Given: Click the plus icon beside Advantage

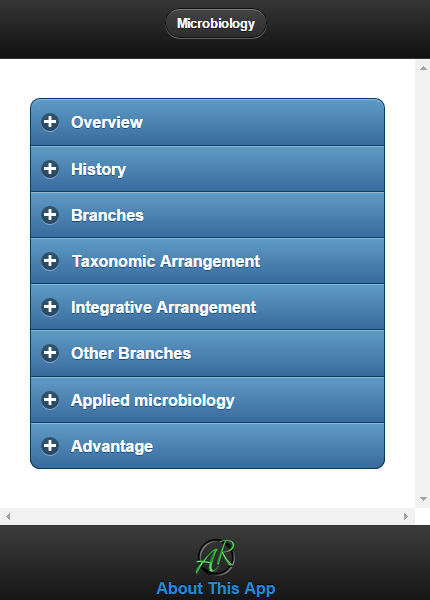Looking at the screenshot, I should pos(50,446).
